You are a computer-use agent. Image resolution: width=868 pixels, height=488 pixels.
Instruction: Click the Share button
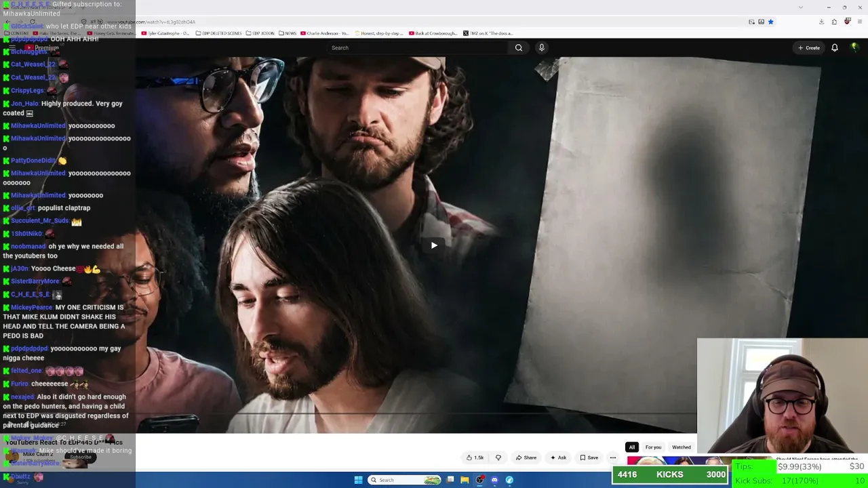pos(526,457)
